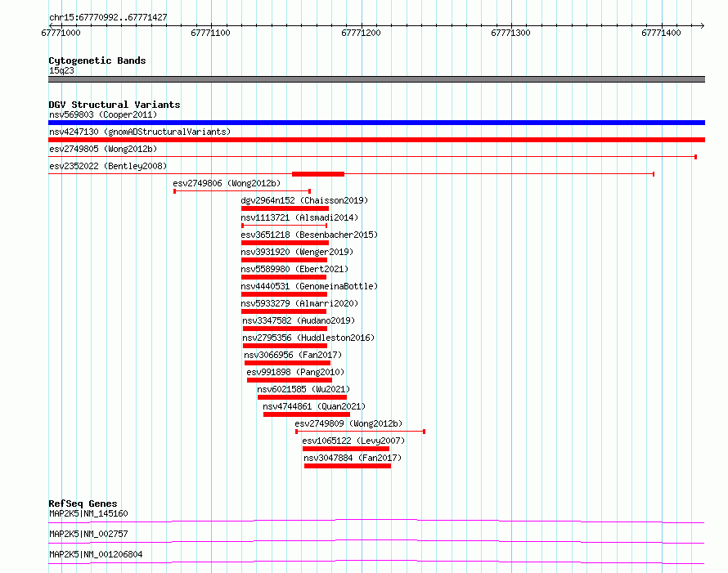Click the RefSeq Genes track heading
The image size is (728, 573).
pyautogui.click(x=83, y=504)
